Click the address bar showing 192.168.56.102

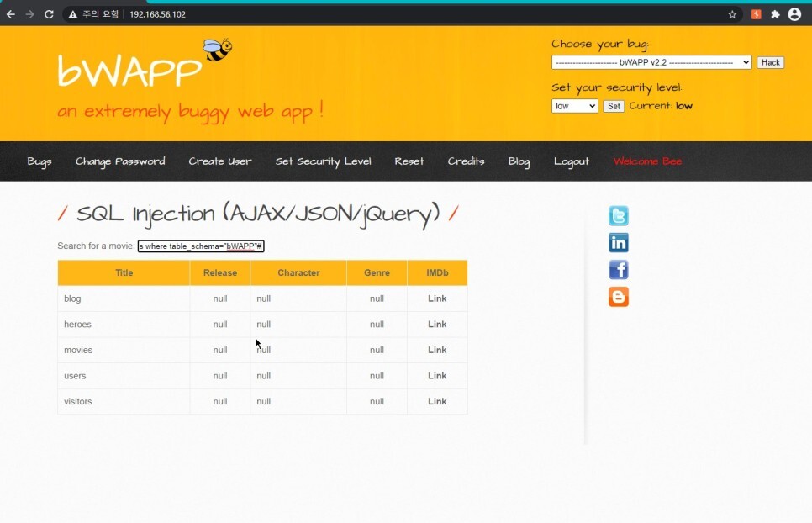[x=157, y=14]
